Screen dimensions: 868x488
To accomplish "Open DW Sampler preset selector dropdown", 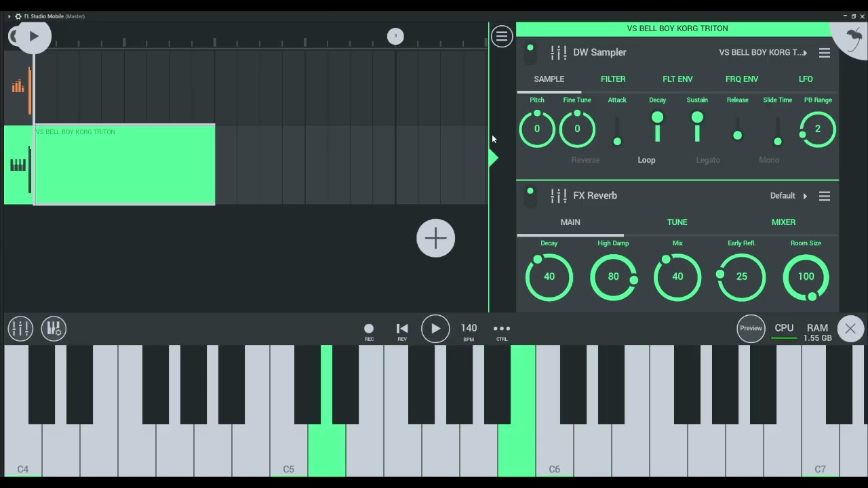I will pyautogui.click(x=763, y=52).
